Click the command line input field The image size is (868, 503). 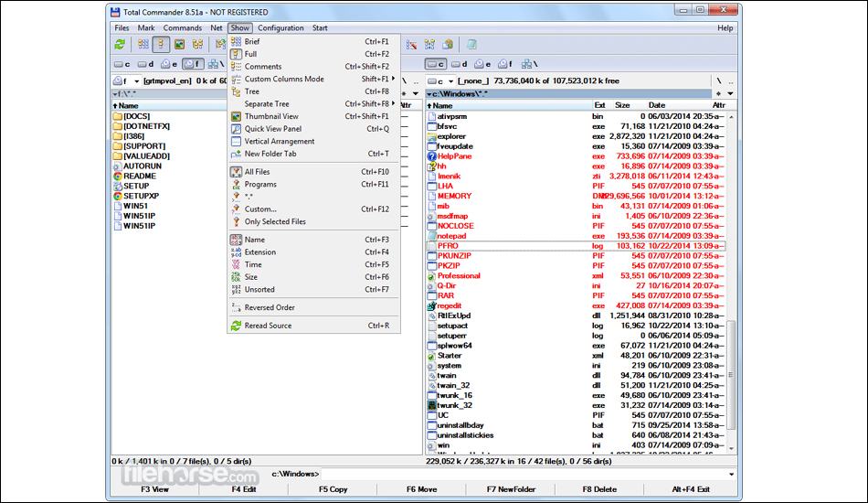[x=524, y=475]
